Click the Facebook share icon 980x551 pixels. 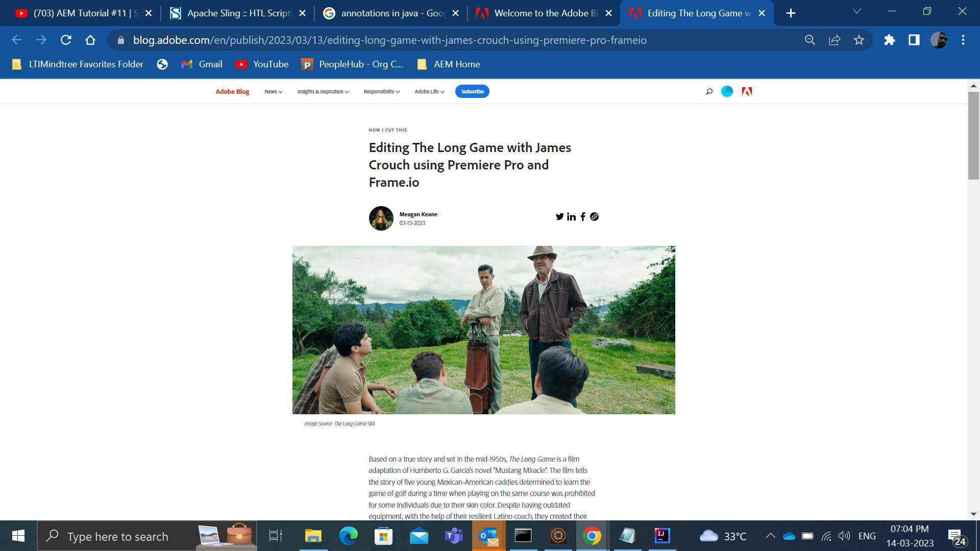click(x=583, y=217)
